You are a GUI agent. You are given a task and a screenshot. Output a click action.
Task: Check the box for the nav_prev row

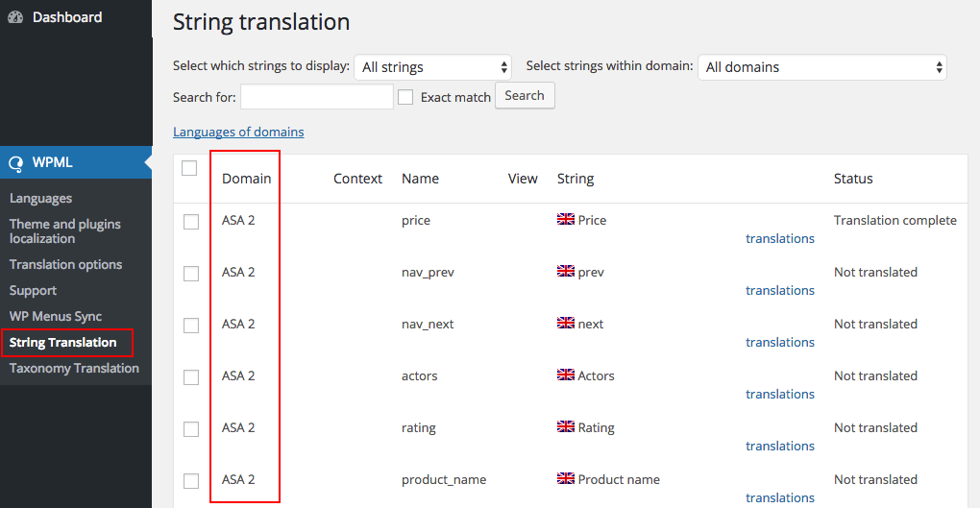(x=191, y=274)
